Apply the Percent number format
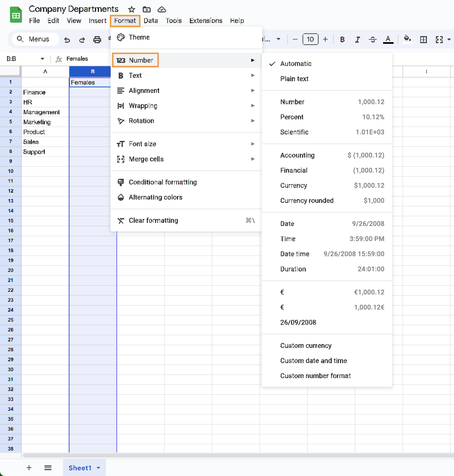This screenshot has width=454, height=476. point(327,117)
